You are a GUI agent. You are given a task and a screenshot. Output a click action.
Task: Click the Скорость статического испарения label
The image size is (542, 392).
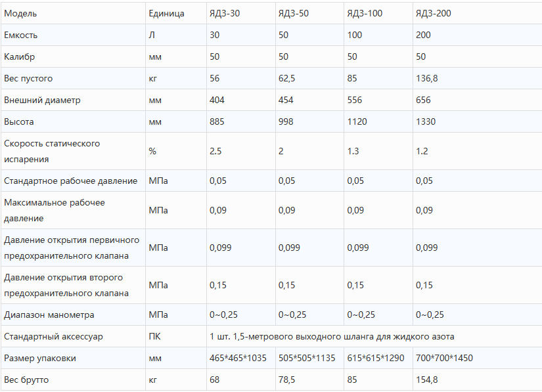[52, 151]
